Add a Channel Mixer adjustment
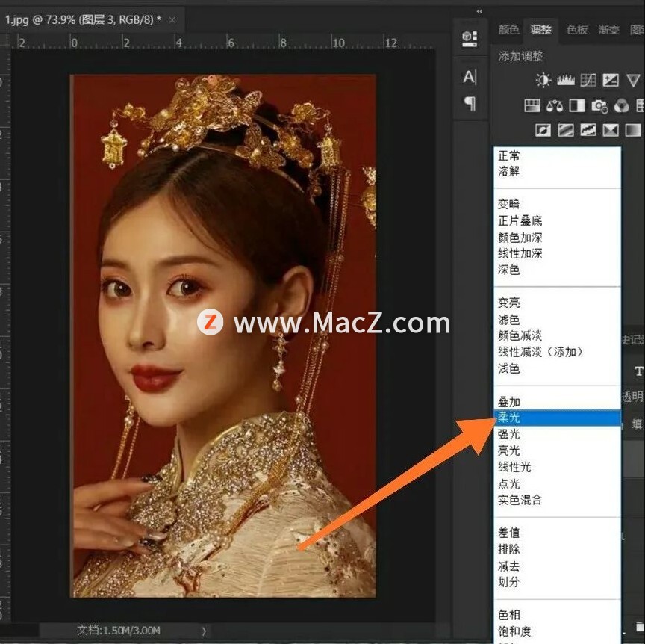645x644 pixels. tap(622, 106)
